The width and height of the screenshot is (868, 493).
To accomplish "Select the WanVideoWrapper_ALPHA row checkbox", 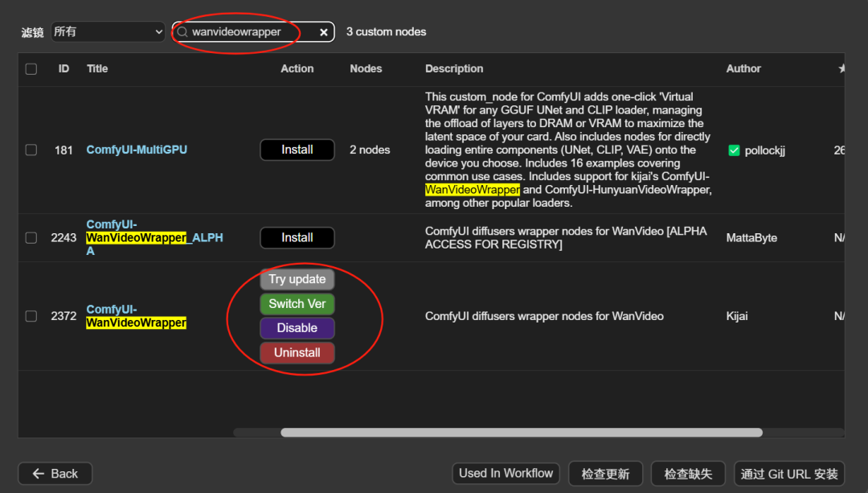I will (31, 238).
